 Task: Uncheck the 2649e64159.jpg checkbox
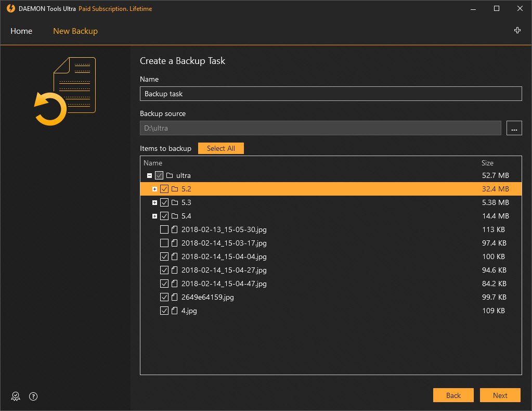(x=164, y=297)
